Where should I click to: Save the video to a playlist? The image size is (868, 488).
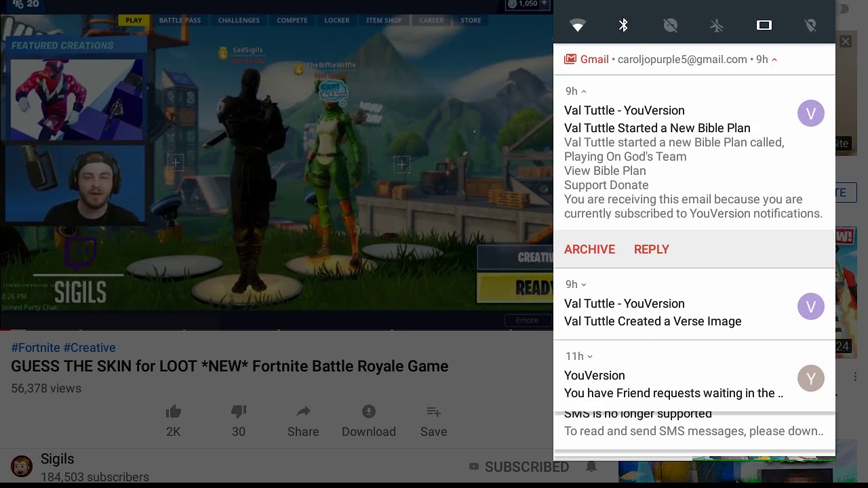click(x=433, y=412)
